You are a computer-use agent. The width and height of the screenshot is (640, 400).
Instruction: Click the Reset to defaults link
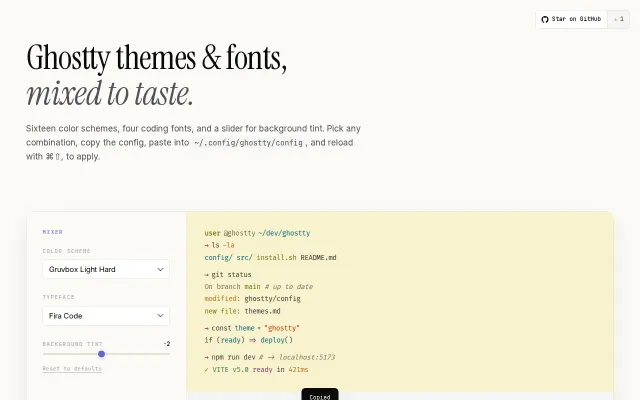pos(72,369)
